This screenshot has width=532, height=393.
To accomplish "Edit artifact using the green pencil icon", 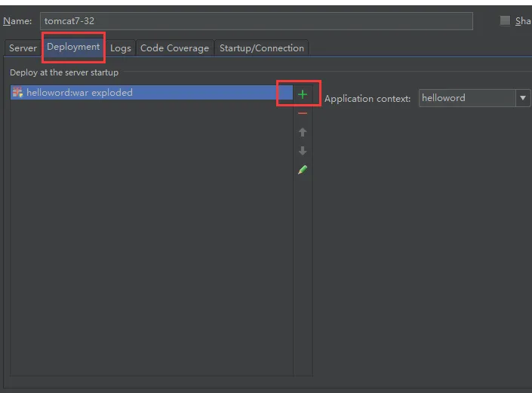I will (303, 170).
